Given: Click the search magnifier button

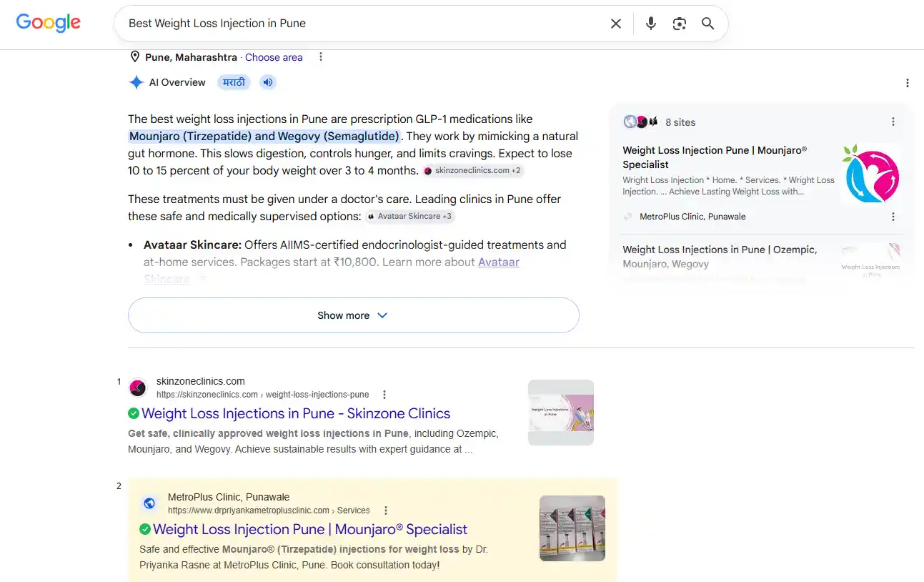Looking at the screenshot, I should [707, 24].
